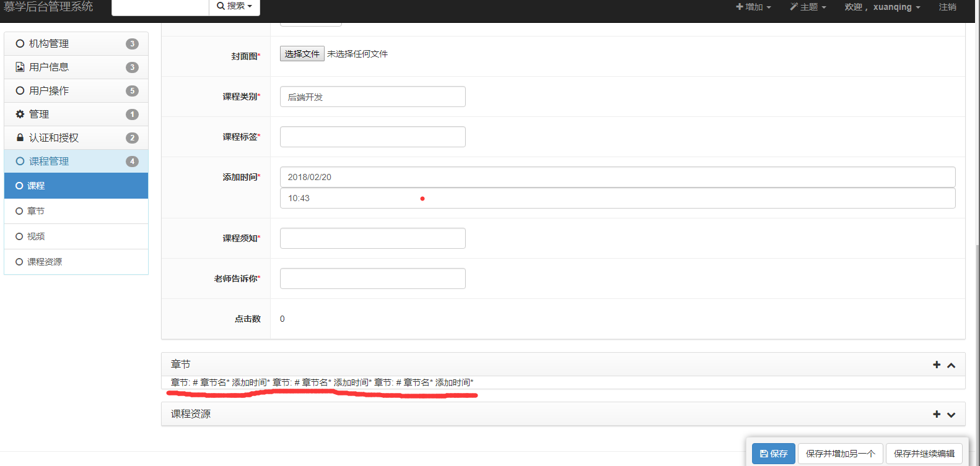Click the 课程管理 circle icon

20,161
